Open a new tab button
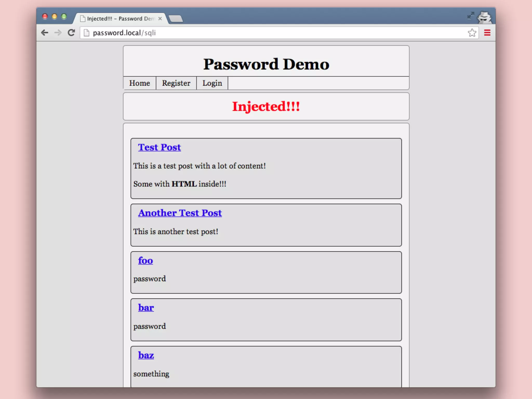532x399 pixels. tap(176, 19)
